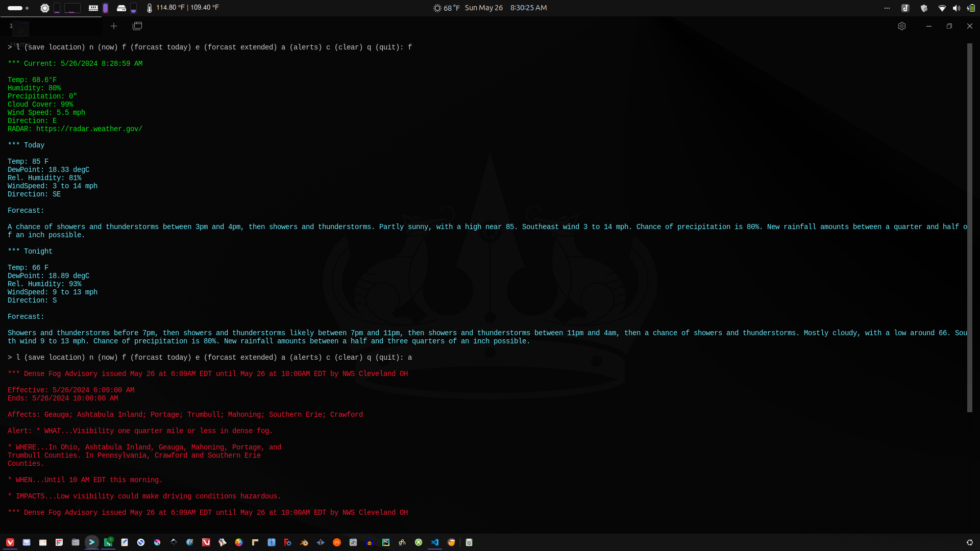Open the volume control in system tray
The height and width of the screenshot is (551, 980).
957,8
